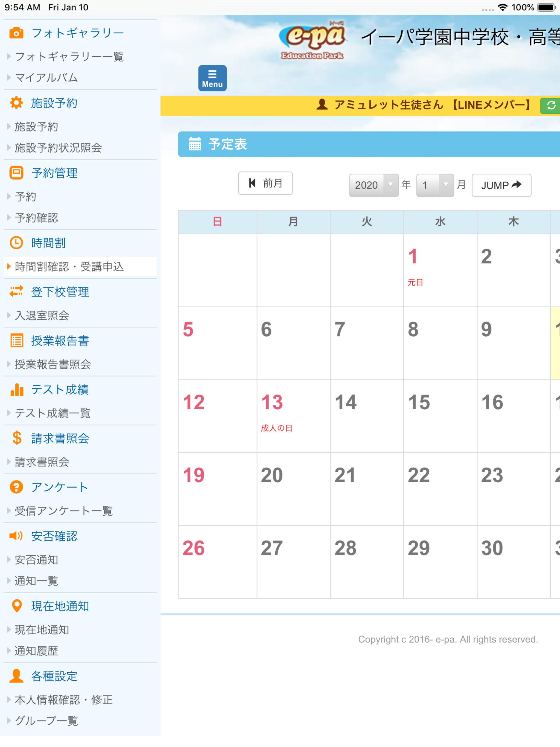Click the JUMP button
The image size is (560, 747).
pyautogui.click(x=501, y=185)
